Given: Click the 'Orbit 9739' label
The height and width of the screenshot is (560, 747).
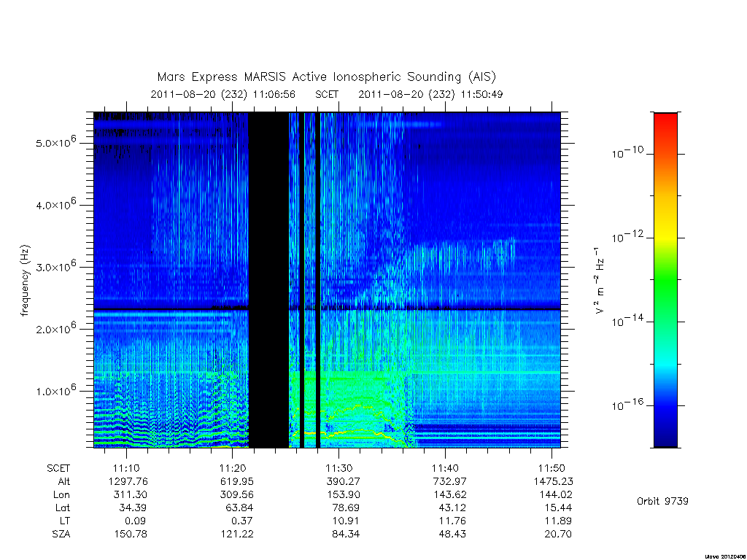Looking at the screenshot, I should click(662, 501).
